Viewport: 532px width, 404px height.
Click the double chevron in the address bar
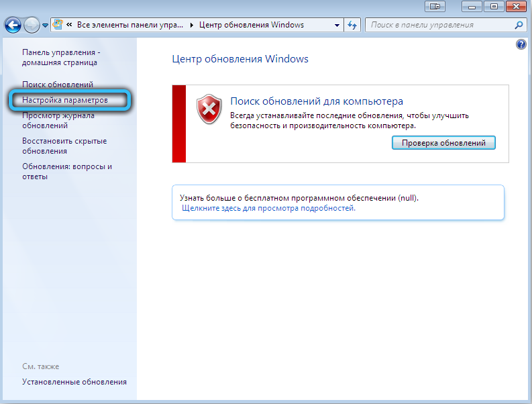69,24
